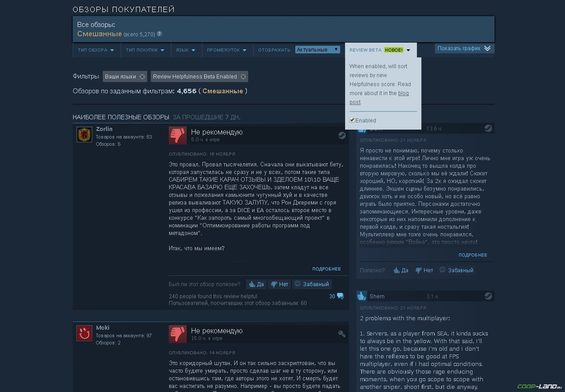The height and width of the screenshot is (392, 565).
Task: Open the 'Тип обзора' dropdown
Action: pyautogui.click(x=96, y=50)
